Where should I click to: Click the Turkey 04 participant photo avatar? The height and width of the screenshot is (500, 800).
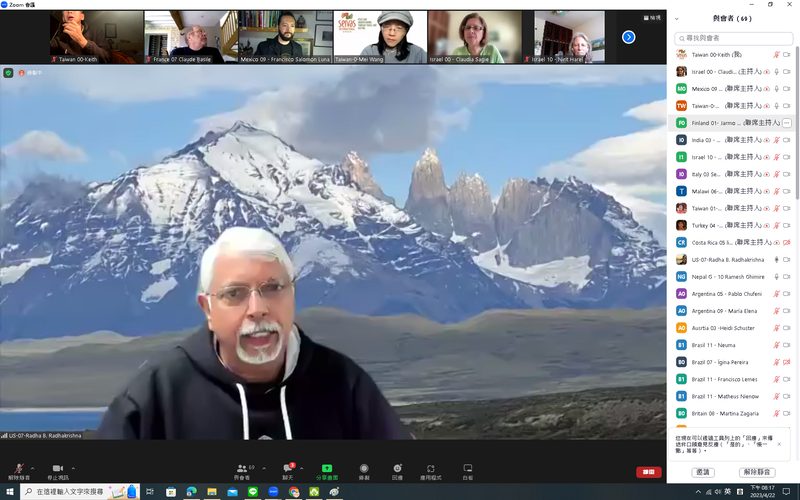point(681,225)
